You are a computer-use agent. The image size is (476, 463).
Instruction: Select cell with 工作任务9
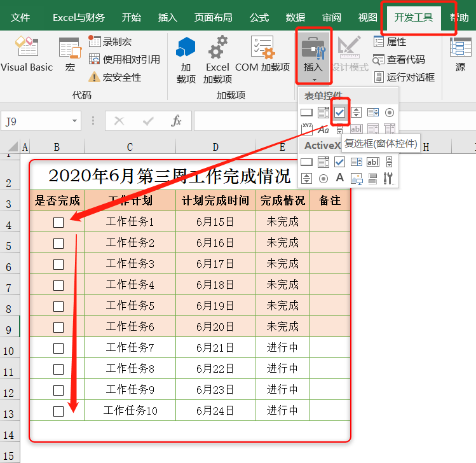[130, 389]
